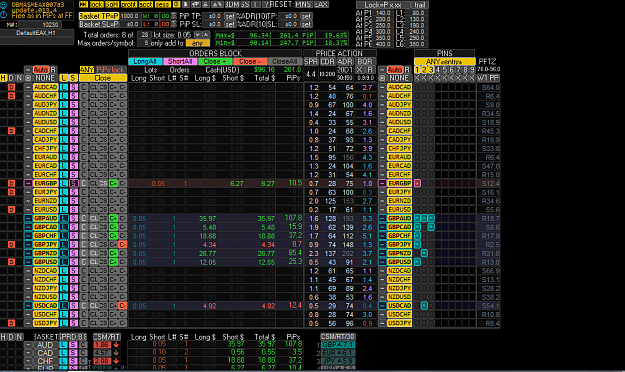Image resolution: width=625 pixels, height=372 pixels.
Task: Open AUDCAD chart icon in orders block
Action: pos(28,87)
